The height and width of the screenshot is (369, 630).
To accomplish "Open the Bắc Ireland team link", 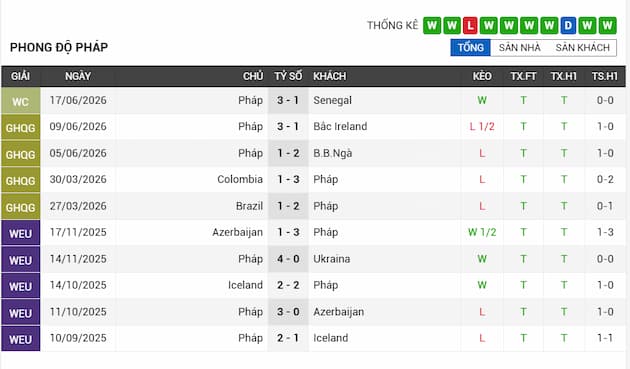I will pos(340,126).
